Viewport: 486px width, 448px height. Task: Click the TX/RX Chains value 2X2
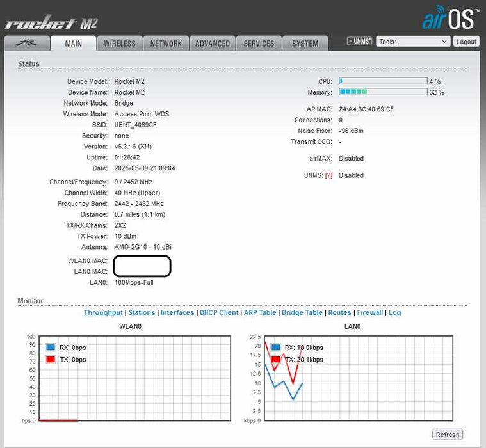[120, 225]
